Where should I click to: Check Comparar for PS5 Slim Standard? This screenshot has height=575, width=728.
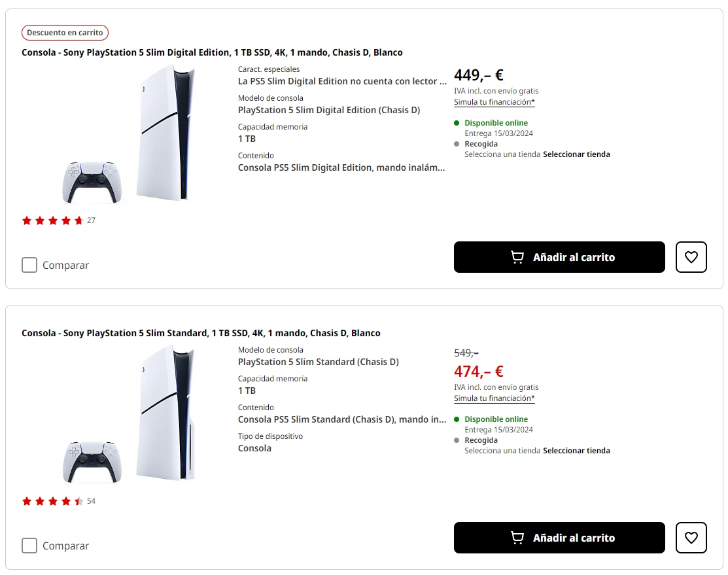pos(29,546)
